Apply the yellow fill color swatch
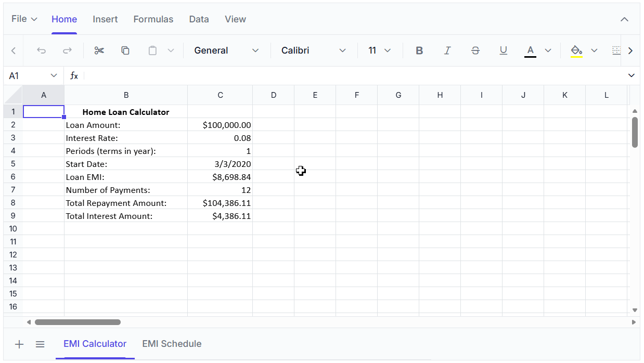Image resolution: width=644 pixels, height=363 pixels. 576,50
